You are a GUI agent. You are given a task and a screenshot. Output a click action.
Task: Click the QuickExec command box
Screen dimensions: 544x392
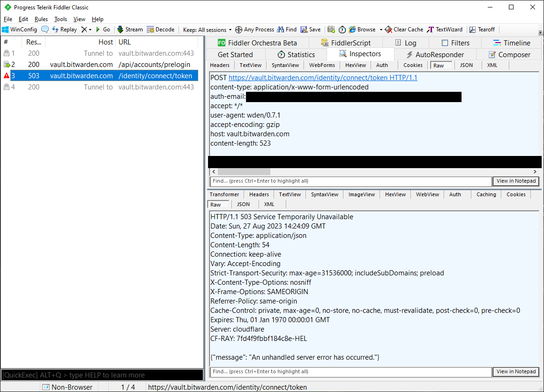[102, 375]
